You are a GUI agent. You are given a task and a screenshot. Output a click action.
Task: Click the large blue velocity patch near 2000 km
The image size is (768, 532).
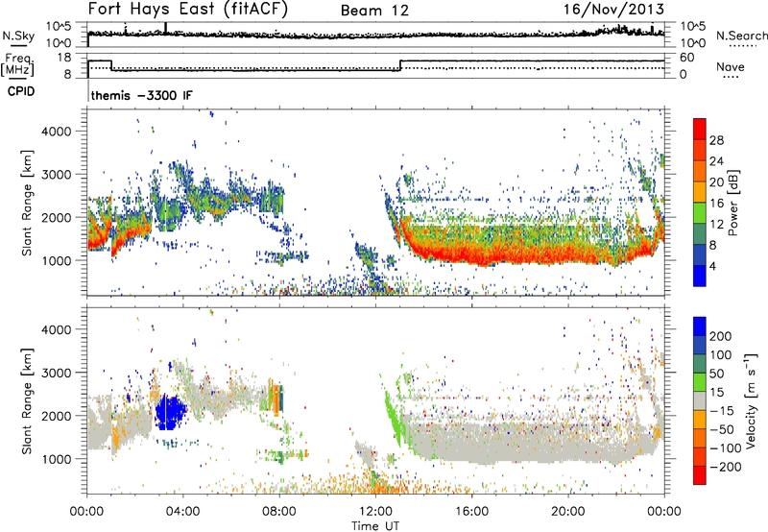pyautogui.click(x=170, y=413)
